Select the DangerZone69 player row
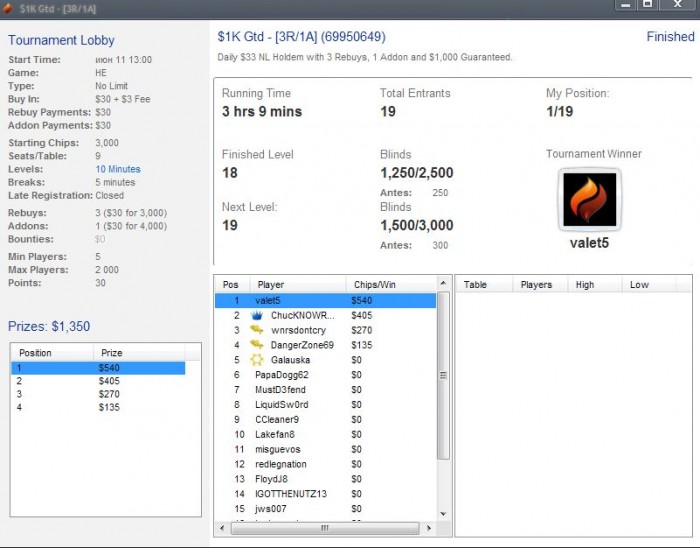The height and width of the screenshot is (548, 700). point(325,345)
